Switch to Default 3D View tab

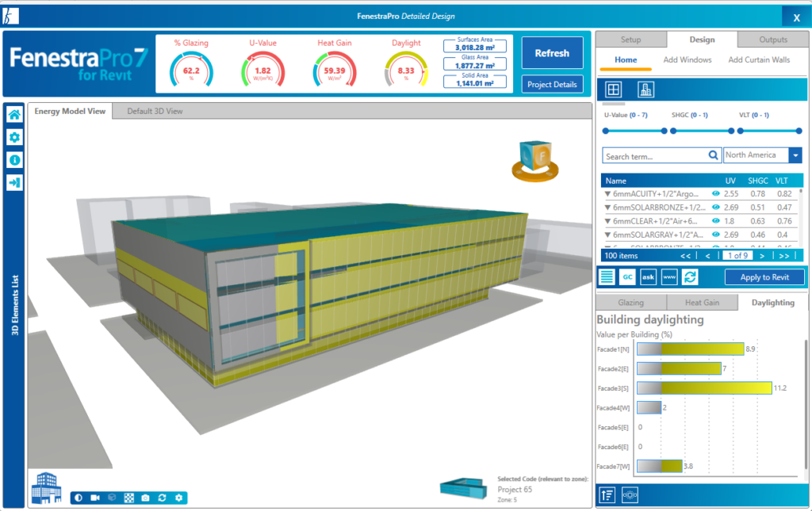pos(155,111)
